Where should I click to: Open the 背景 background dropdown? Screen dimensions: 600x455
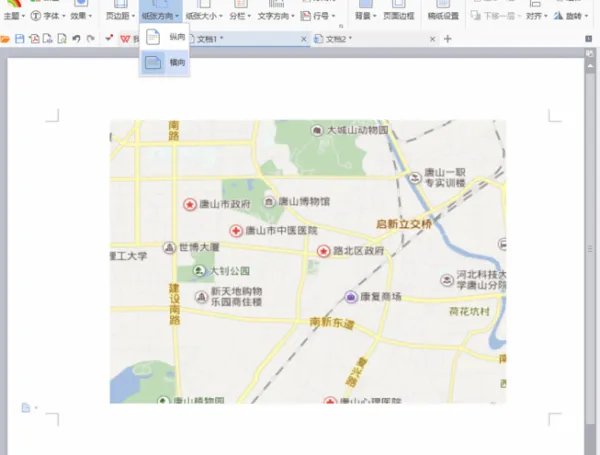365,16
